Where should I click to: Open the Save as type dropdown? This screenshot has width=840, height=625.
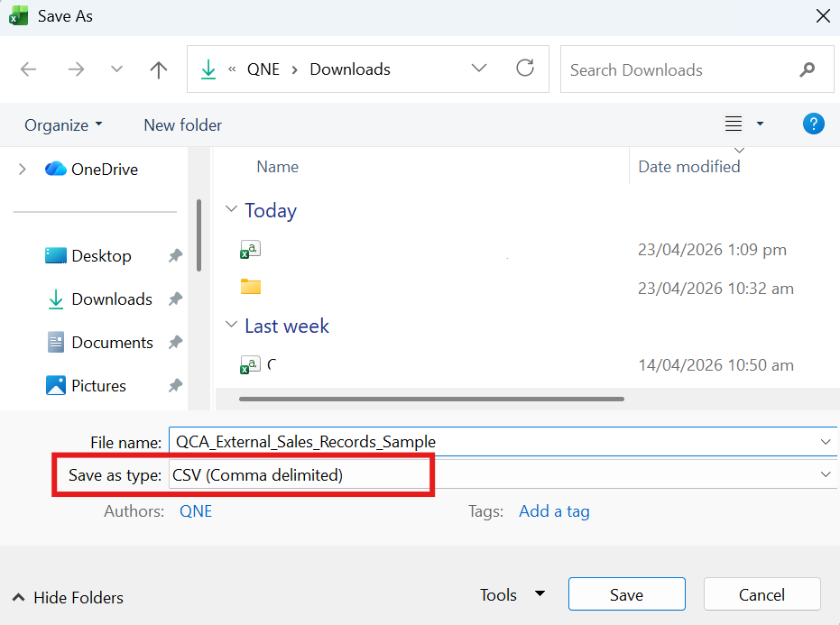825,474
